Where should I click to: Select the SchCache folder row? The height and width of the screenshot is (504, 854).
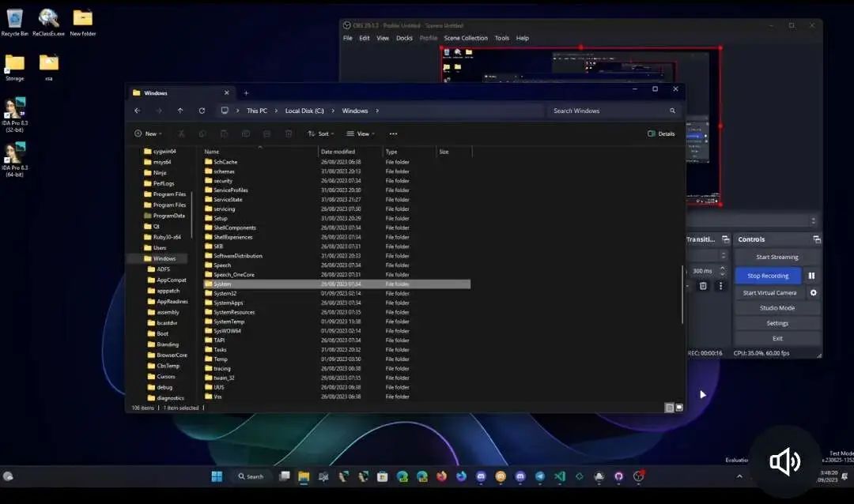point(337,162)
